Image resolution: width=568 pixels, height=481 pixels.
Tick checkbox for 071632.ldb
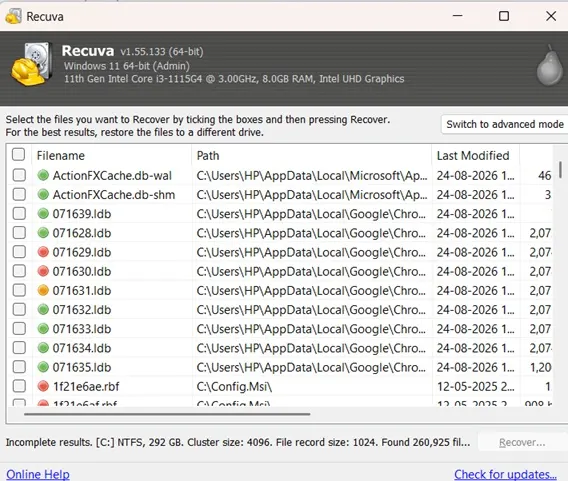pyautogui.click(x=19, y=310)
